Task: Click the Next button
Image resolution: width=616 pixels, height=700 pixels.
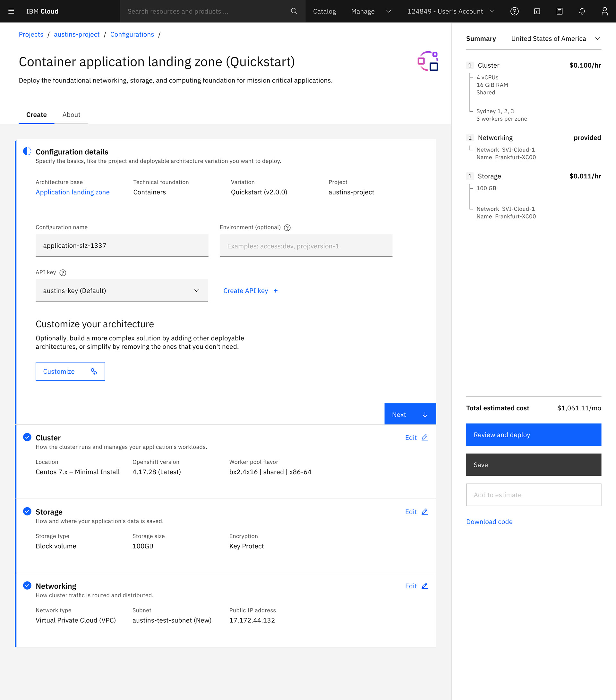Action: coord(410,414)
